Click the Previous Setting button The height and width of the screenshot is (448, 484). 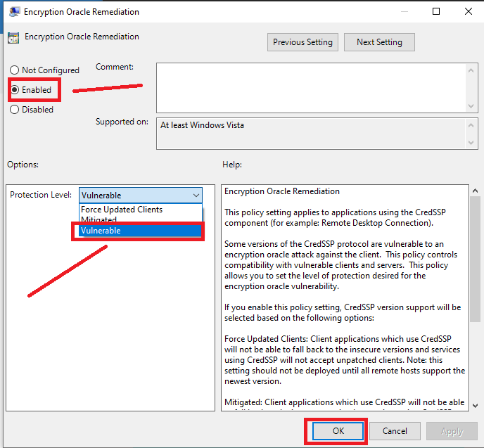[x=302, y=42]
